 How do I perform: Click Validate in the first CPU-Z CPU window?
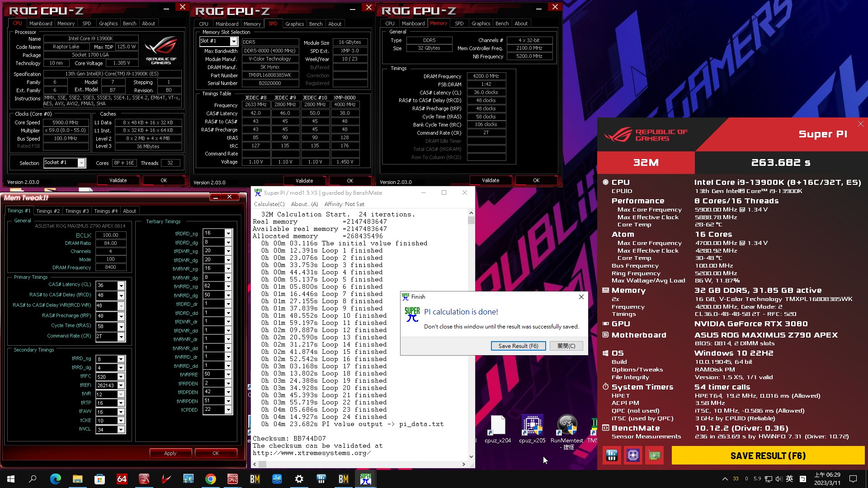[x=118, y=180]
